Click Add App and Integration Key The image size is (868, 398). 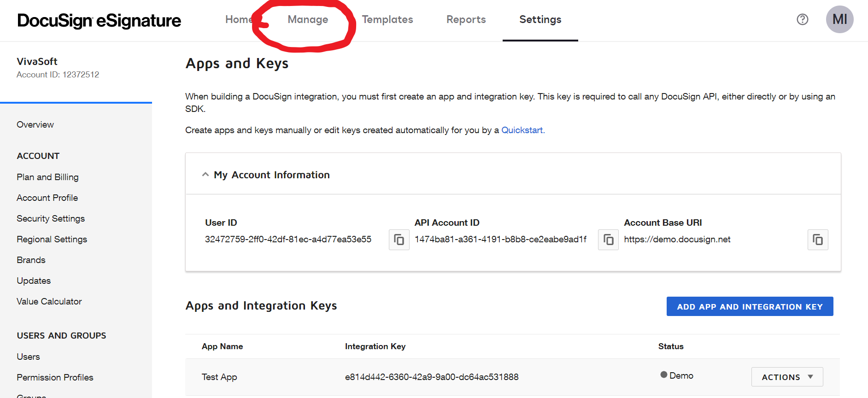[x=750, y=306]
